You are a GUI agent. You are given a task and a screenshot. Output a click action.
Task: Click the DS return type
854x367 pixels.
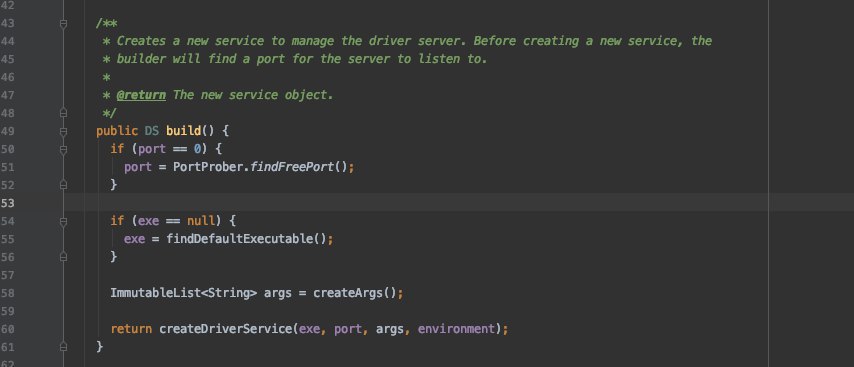click(x=152, y=131)
